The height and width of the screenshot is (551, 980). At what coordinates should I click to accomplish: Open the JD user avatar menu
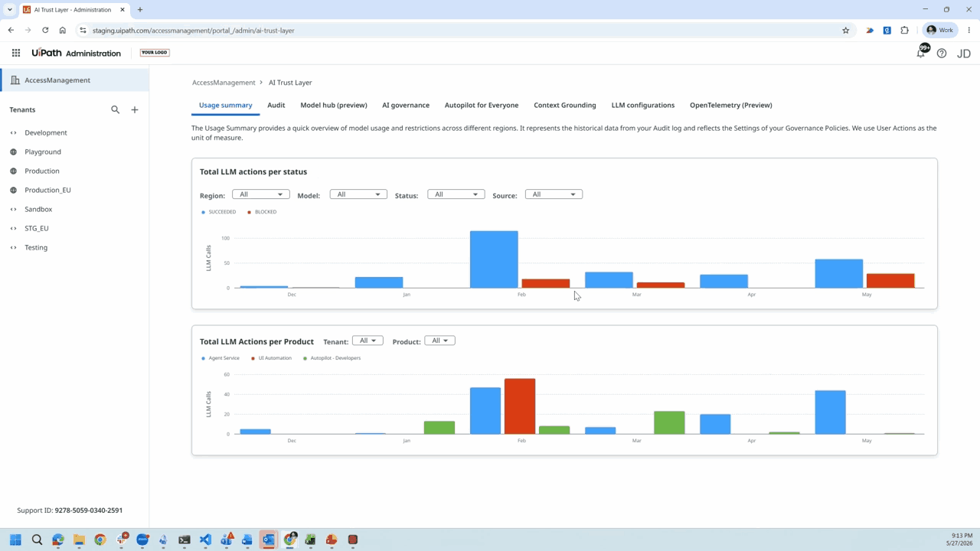[x=964, y=54]
